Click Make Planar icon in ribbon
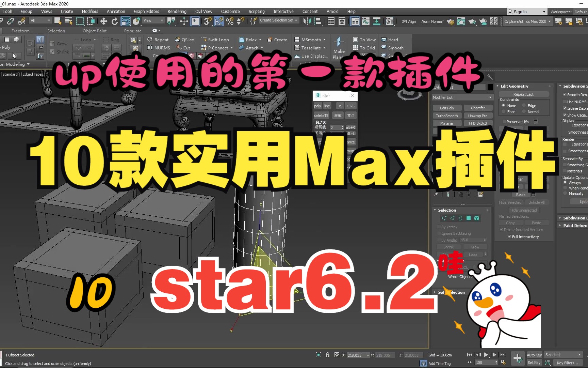Screen dimensions: 588x368 click(x=339, y=48)
